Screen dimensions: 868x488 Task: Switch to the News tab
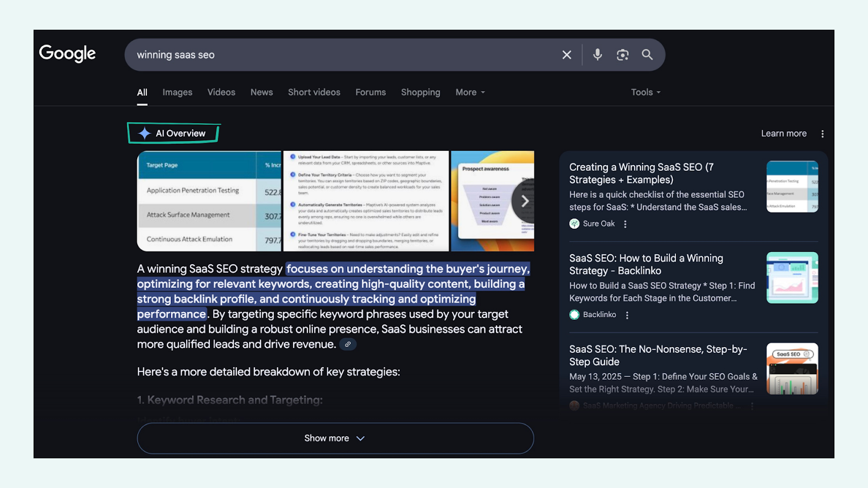261,92
